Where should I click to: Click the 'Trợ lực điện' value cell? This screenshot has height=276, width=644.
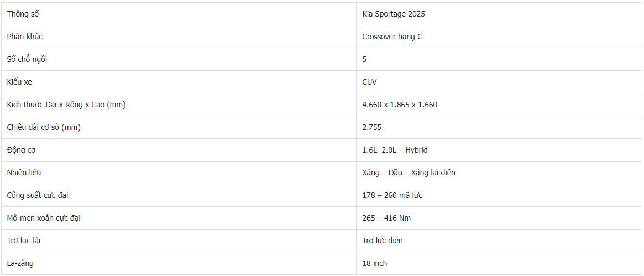click(x=383, y=241)
